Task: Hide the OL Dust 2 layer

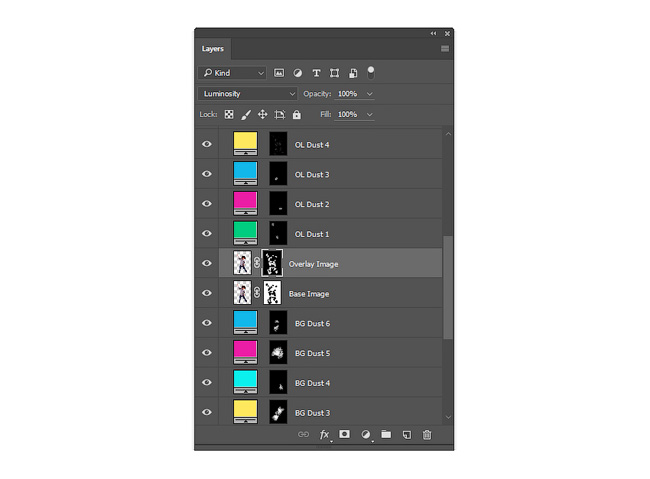Action: pos(207,204)
